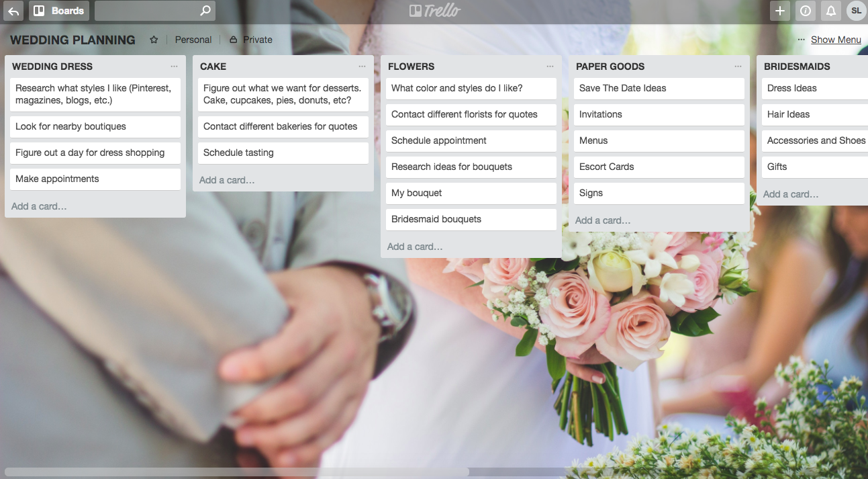Open Cake list actions menu
The image size is (868, 479).
363,67
